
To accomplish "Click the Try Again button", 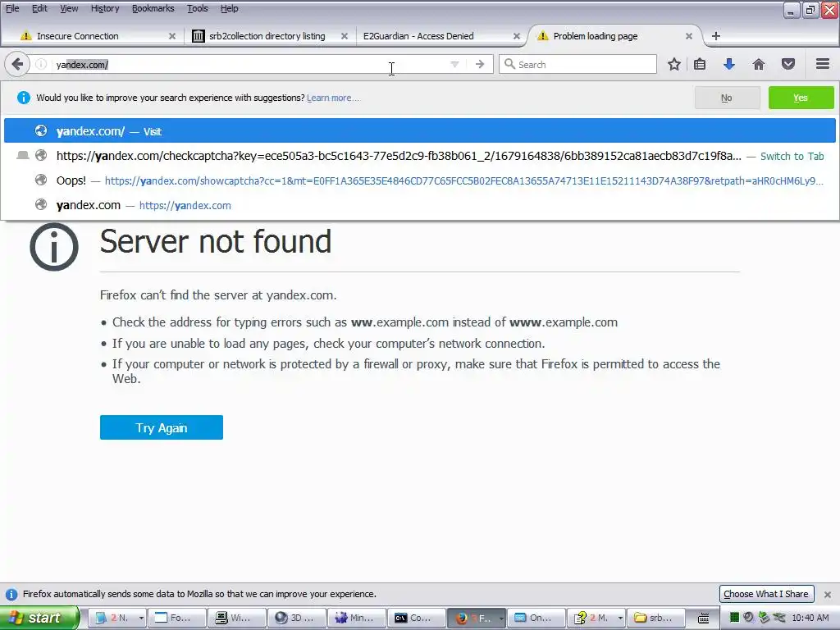I will coord(162,427).
